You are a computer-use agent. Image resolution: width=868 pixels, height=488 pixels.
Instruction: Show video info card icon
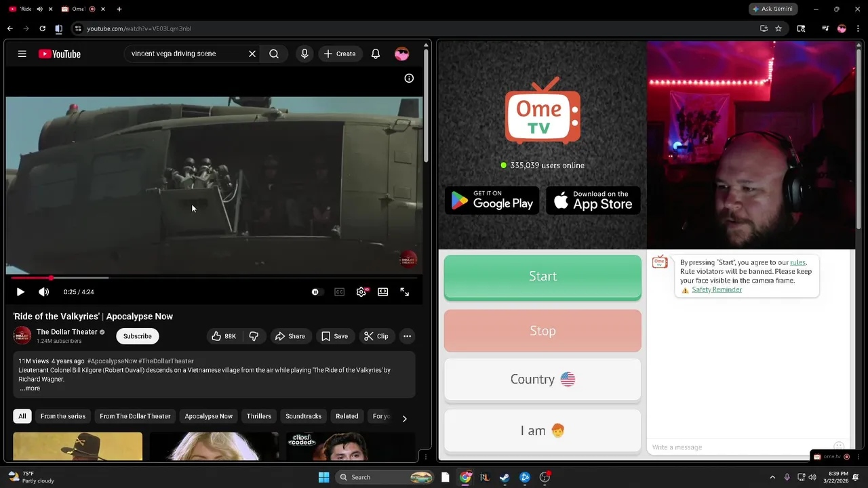[x=409, y=78]
